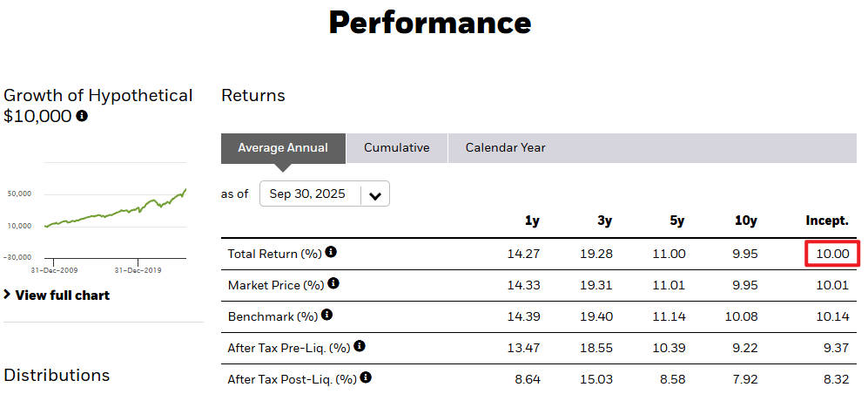This screenshot has height=394, width=868.
Task: Switch to the Cumulative tab
Action: point(396,148)
